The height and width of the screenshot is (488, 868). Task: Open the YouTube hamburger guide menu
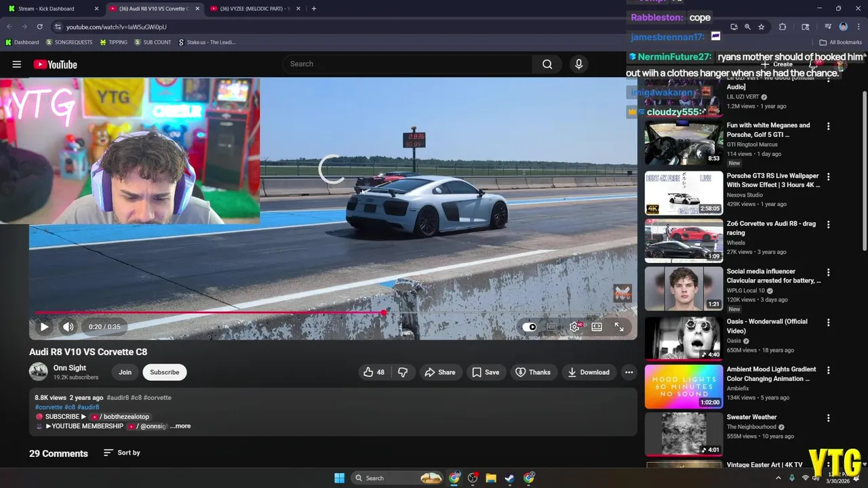pyautogui.click(x=17, y=64)
